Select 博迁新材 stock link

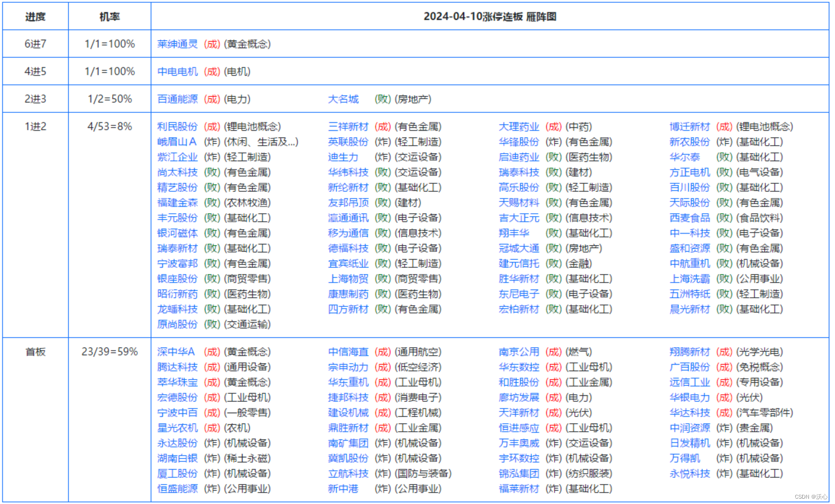690,126
